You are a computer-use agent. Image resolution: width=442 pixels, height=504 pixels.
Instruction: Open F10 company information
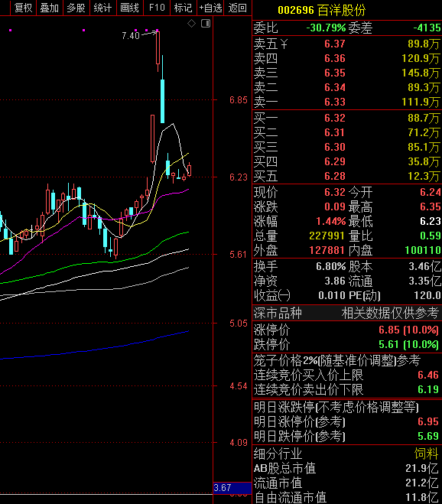tap(157, 8)
